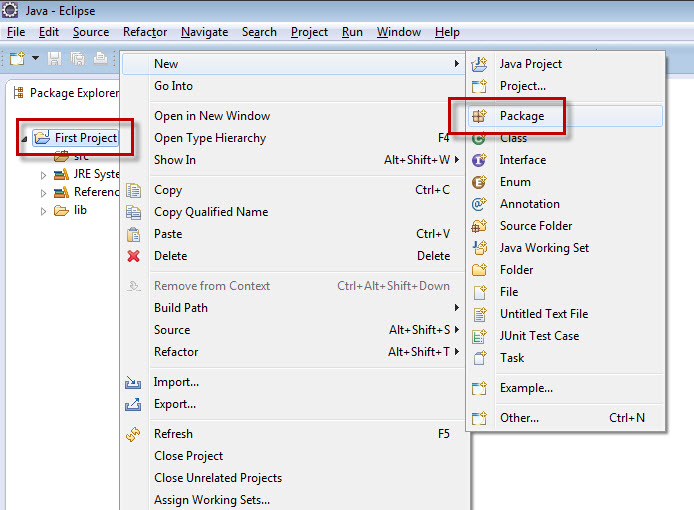Click the Paste clipboard icon
The height and width of the screenshot is (510, 694).
133,234
